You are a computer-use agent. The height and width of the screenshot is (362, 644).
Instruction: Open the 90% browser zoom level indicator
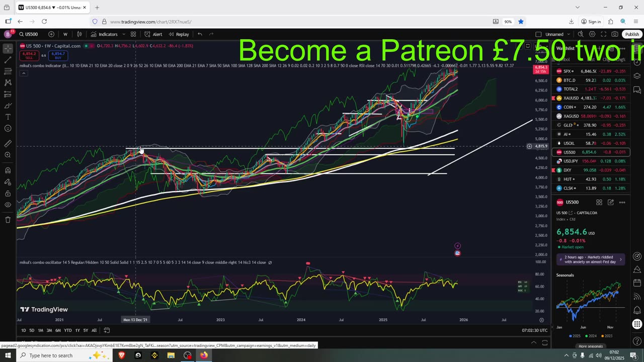[508, 22]
